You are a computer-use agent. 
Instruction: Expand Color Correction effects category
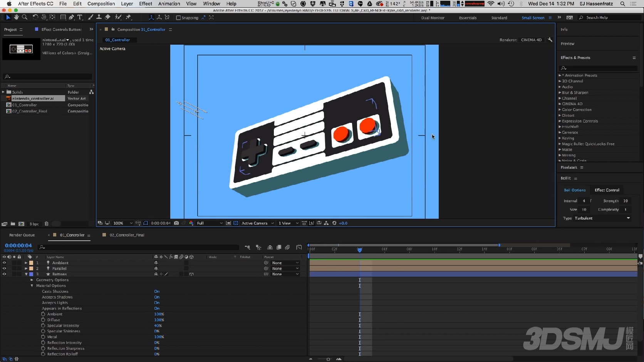point(560,110)
